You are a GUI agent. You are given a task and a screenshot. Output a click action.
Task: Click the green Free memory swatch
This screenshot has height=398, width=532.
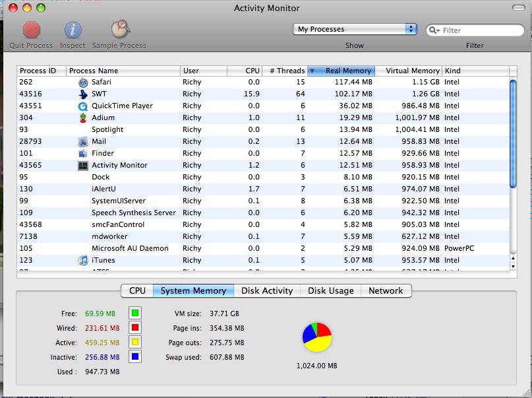click(135, 313)
